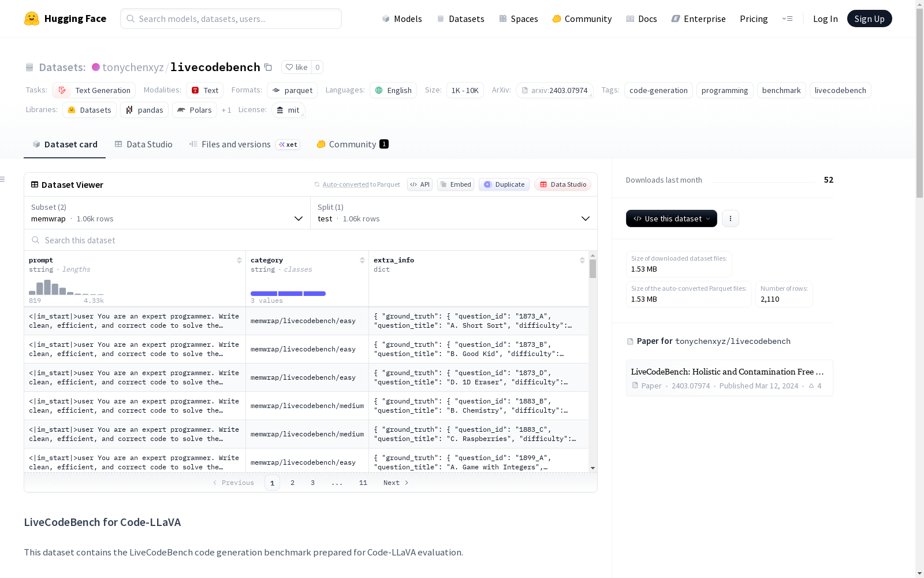
Task: Click the Hugging Face logo icon
Action: point(32,18)
